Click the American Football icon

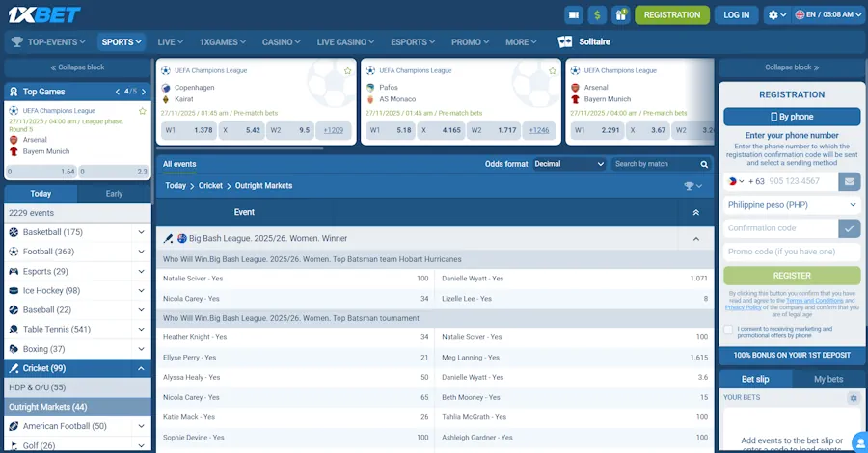[x=14, y=426]
